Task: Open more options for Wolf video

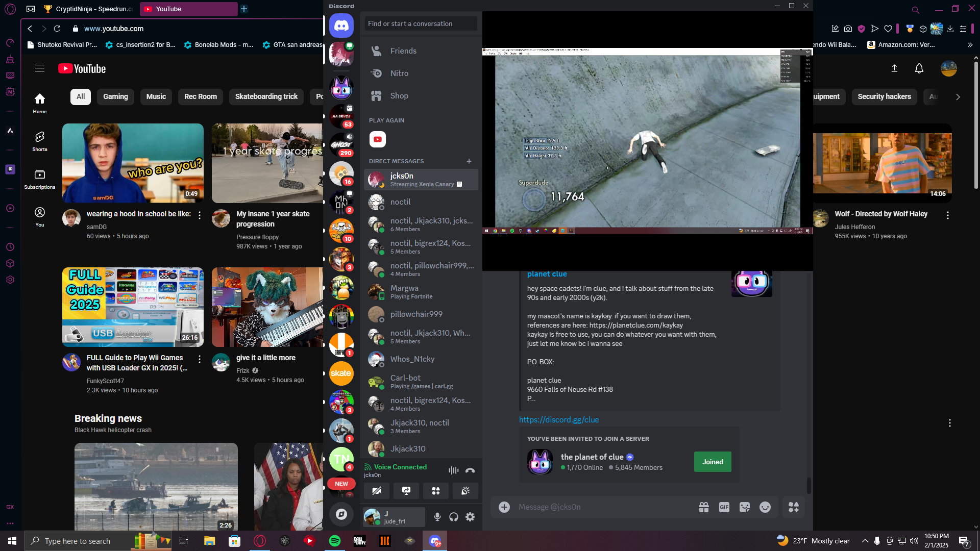Action: click(948, 215)
